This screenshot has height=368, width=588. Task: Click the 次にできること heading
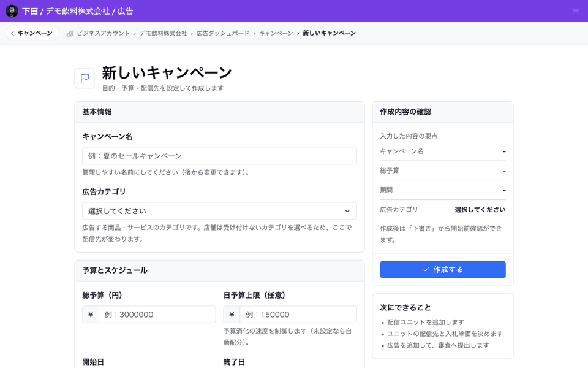click(405, 307)
